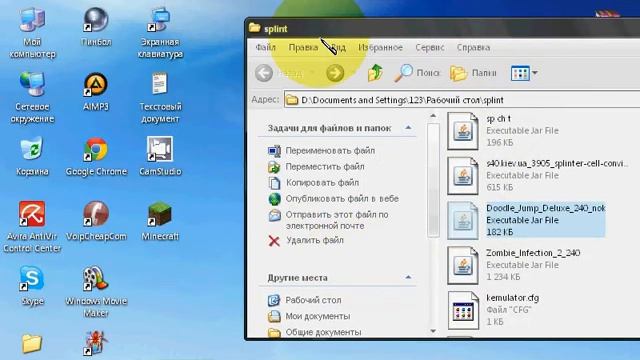
Task: Toggle the Folders (Папки) pane button
Action: click(x=473, y=73)
